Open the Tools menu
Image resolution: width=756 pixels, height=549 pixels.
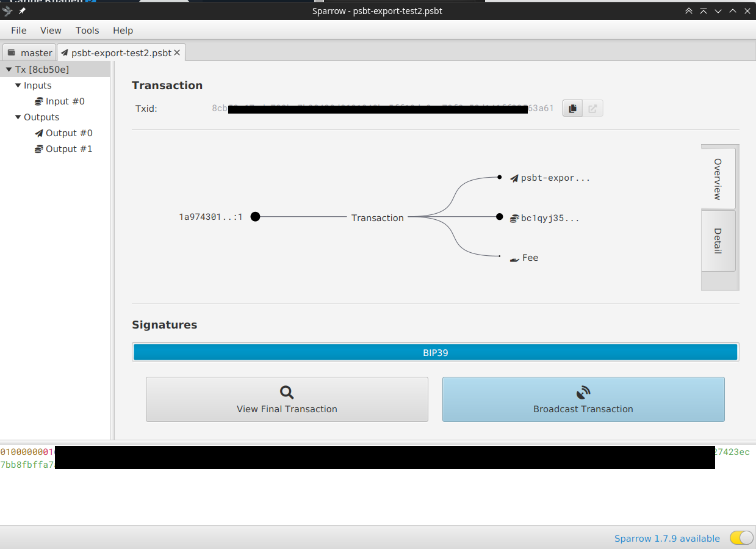[x=87, y=30]
